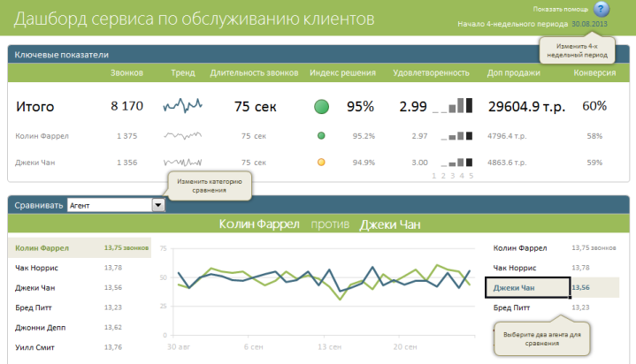Click the Джеки Чан name in the comparison heading
This screenshot has height=364, width=636.
click(x=390, y=224)
